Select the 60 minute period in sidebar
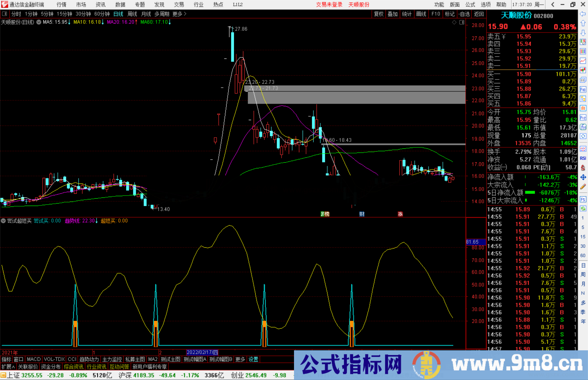 [x=583, y=256]
